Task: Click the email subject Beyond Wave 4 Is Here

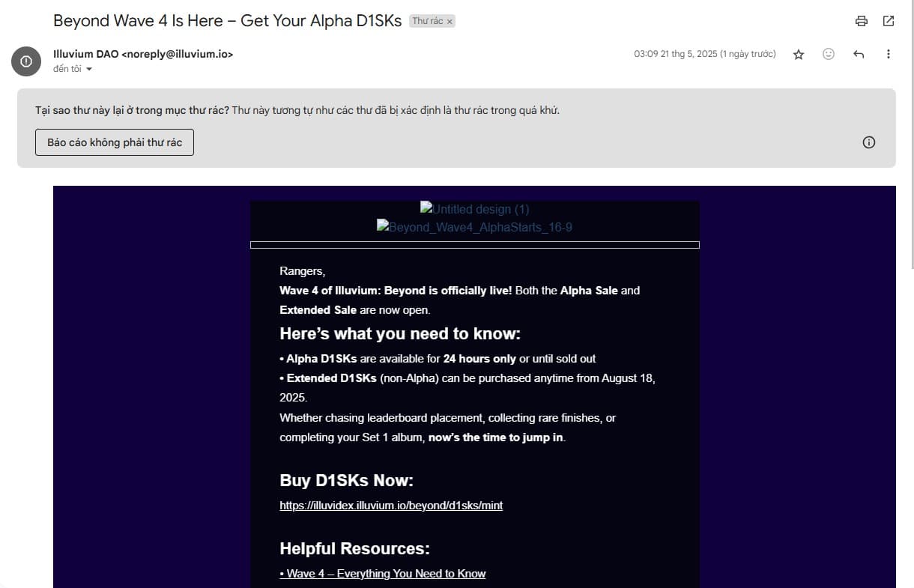Action: pos(228,21)
